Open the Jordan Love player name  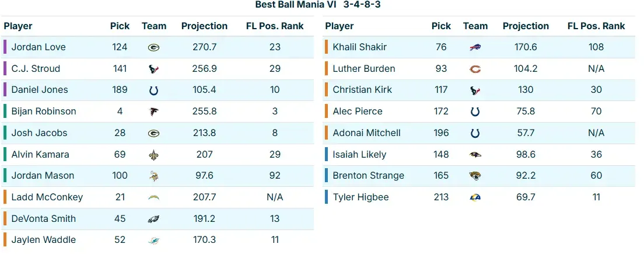(38, 47)
